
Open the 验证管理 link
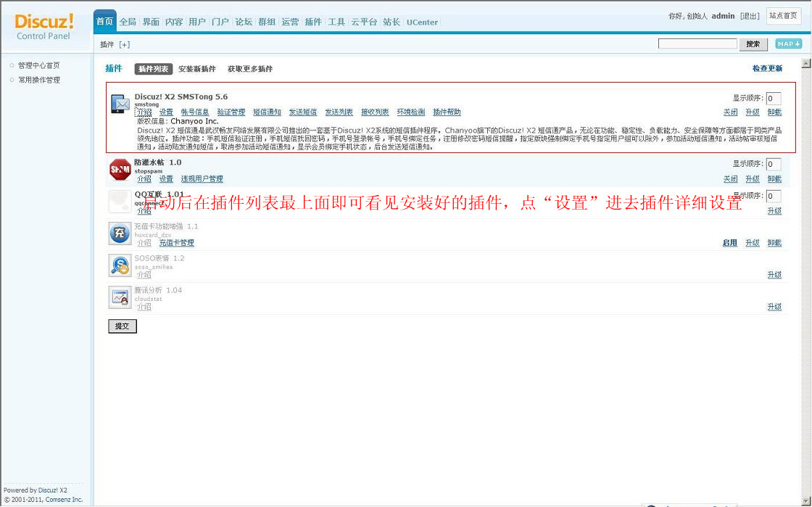(x=231, y=112)
